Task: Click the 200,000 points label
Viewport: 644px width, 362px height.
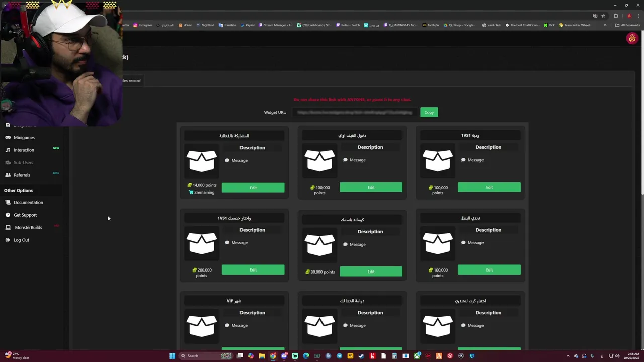Action: tap(202, 273)
